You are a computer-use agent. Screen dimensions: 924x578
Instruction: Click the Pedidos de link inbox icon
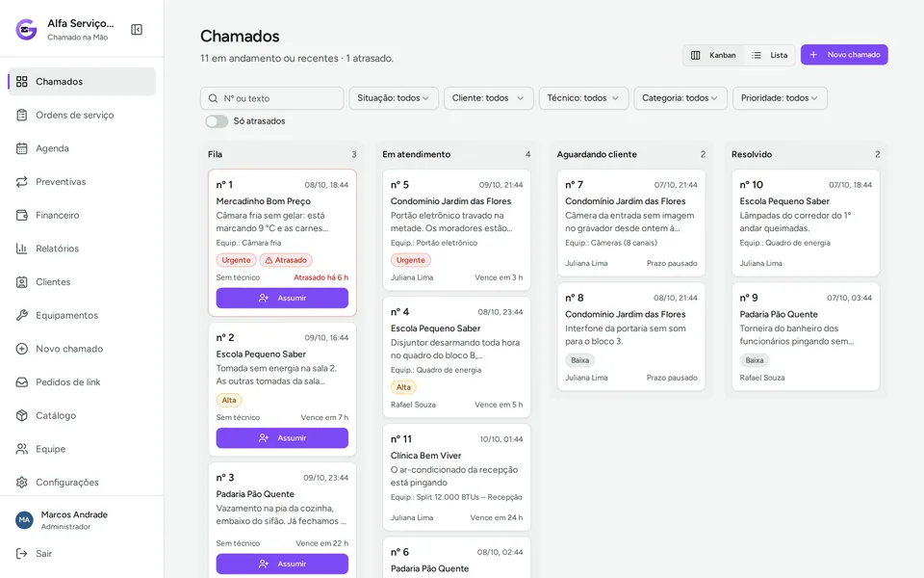[x=22, y=382]
